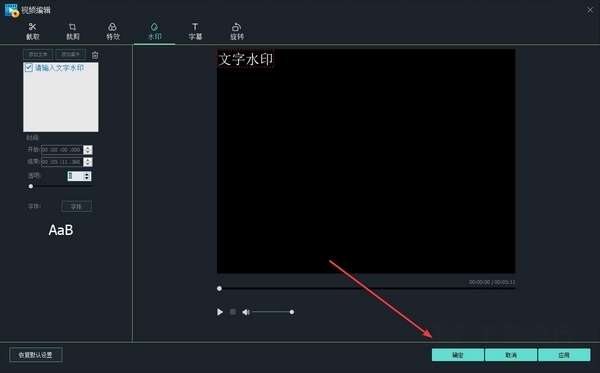600x373 pixels.
Task: Open the 裁剪 (crop) tab
Action: [73, 32]
